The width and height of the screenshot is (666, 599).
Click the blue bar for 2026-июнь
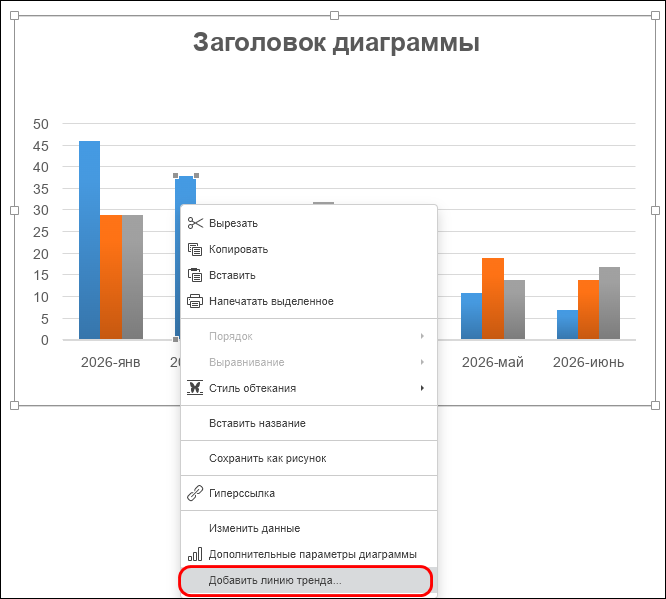pyautogui.click(x=567, y=325)
